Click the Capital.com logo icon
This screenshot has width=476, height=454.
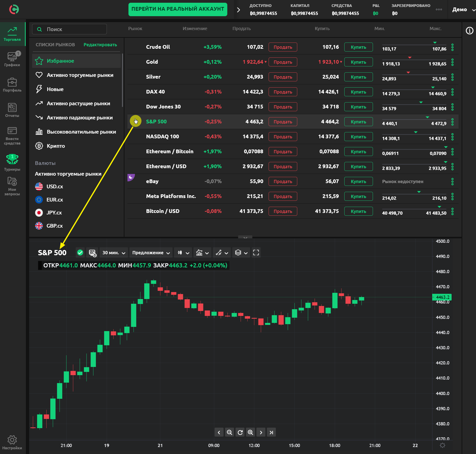(14, 9)
